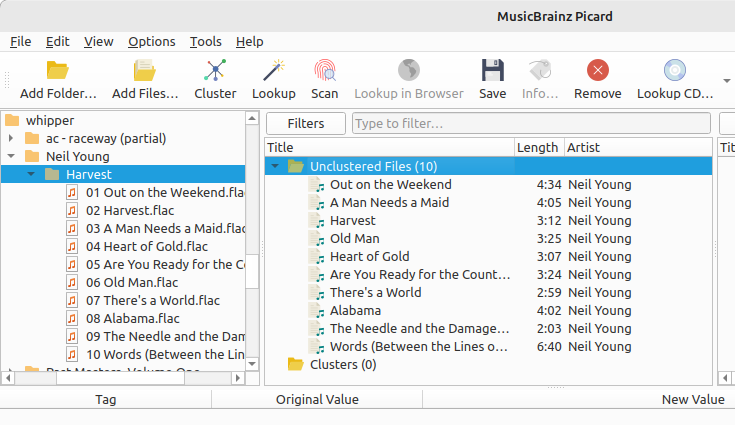Collapse the Neil Young folder

11,156
